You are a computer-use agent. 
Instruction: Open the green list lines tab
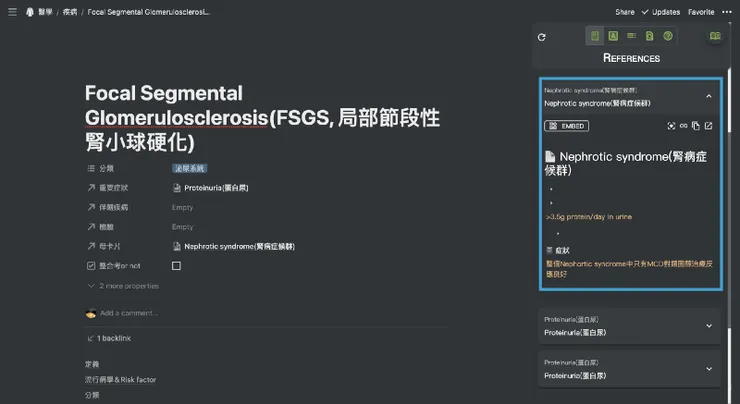click(631, 36)
